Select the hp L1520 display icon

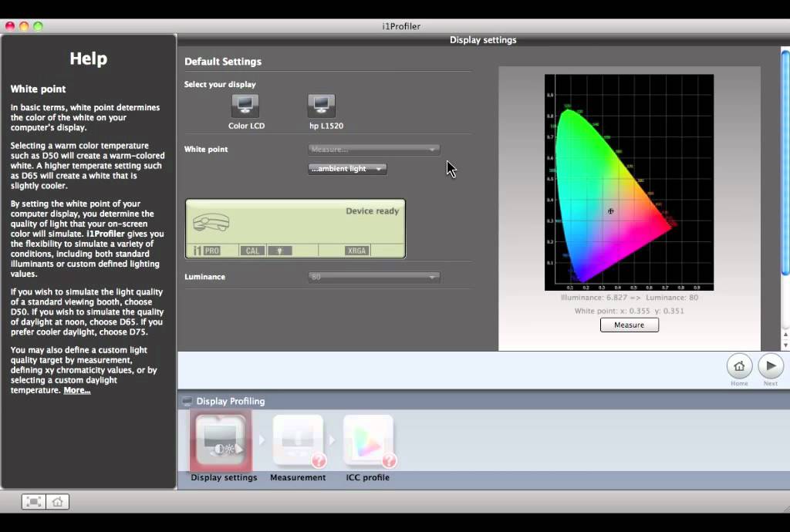322,105
